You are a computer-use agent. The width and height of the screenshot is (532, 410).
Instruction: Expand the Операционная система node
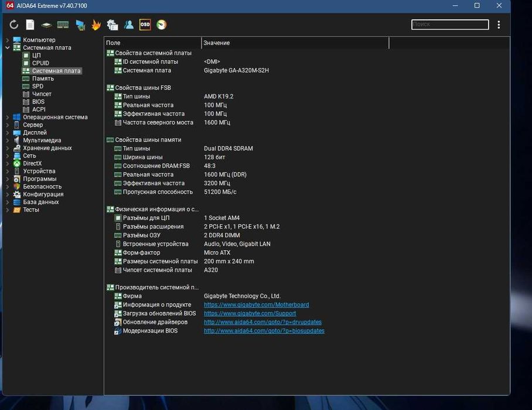[8, 117]
